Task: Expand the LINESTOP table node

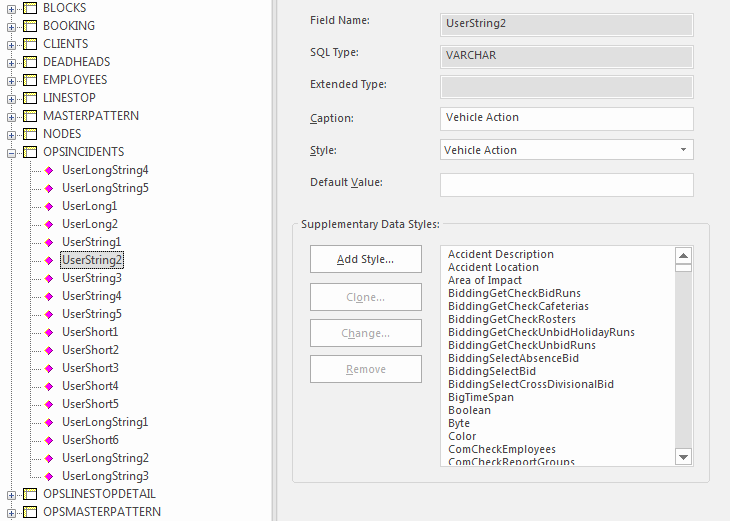Action: coord(11,100)
